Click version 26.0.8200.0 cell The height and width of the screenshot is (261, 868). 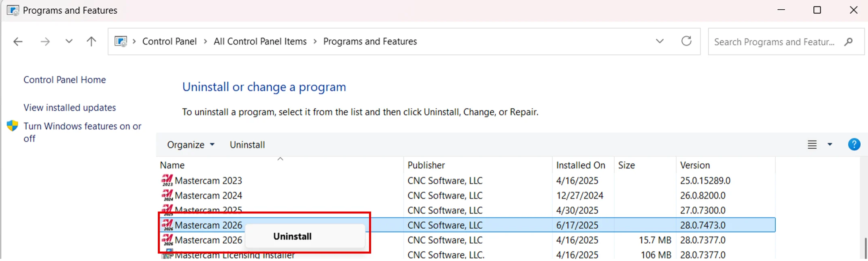pyautogui.click(x=702, y=195)
